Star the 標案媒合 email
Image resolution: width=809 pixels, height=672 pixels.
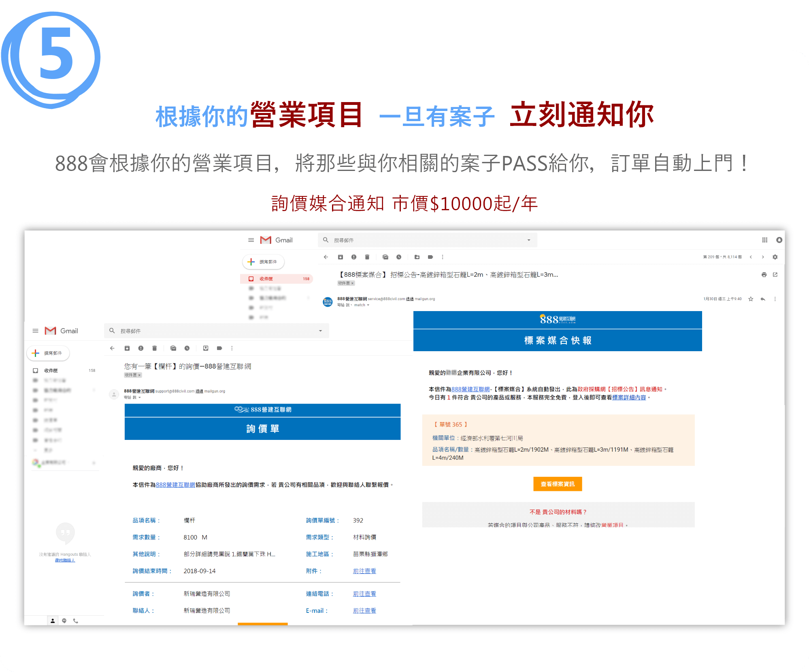pyautogui.click(x=751, y=299)
